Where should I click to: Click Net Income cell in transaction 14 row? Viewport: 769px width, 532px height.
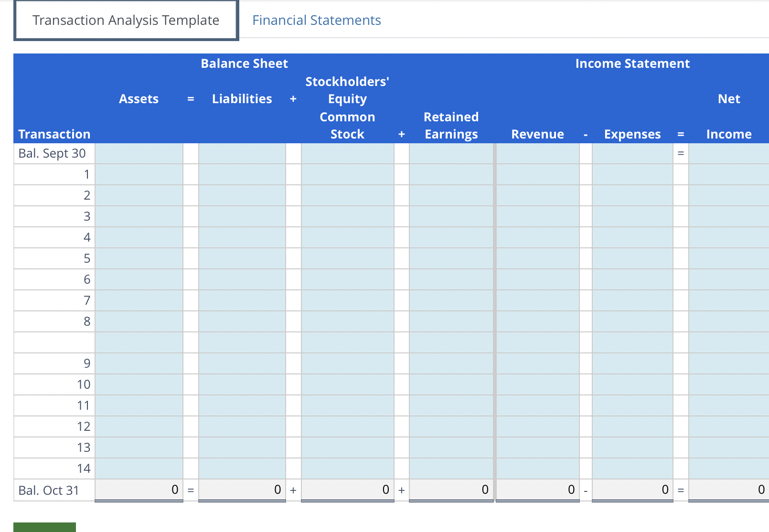(x=729, y=468)
